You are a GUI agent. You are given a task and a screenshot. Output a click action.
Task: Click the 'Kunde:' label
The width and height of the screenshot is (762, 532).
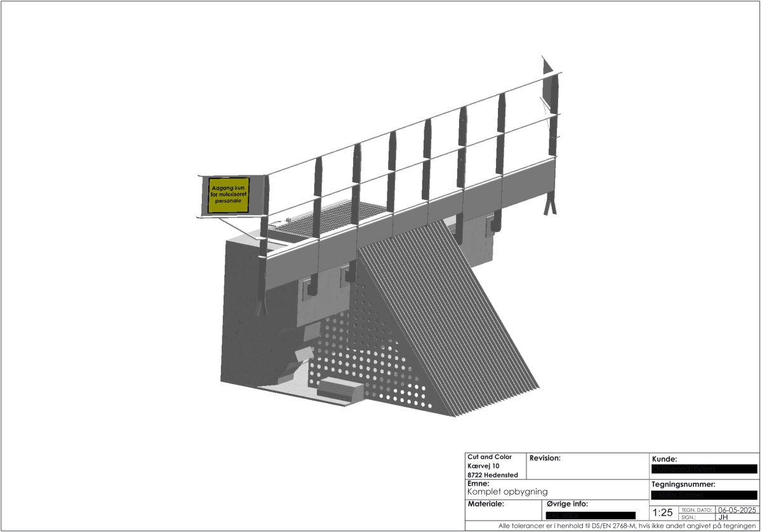tap(664, 459)
